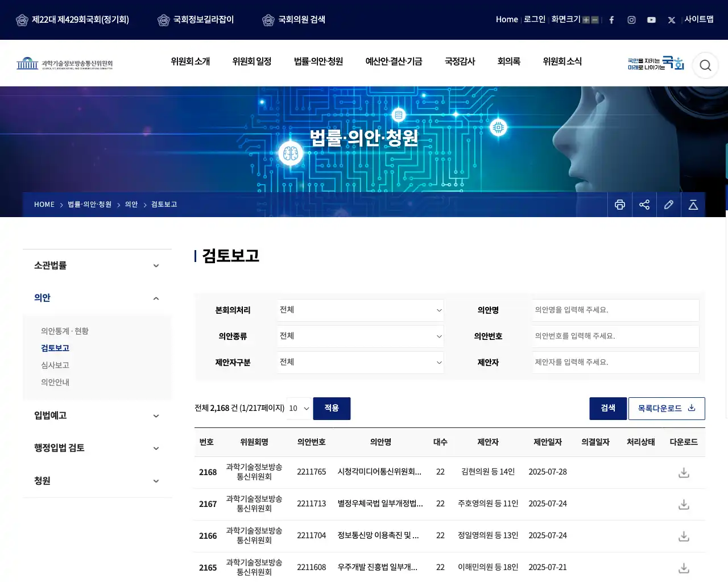Open the 회의록 menu
This screenshot has width=728, height=582.
tap(509, 61)
